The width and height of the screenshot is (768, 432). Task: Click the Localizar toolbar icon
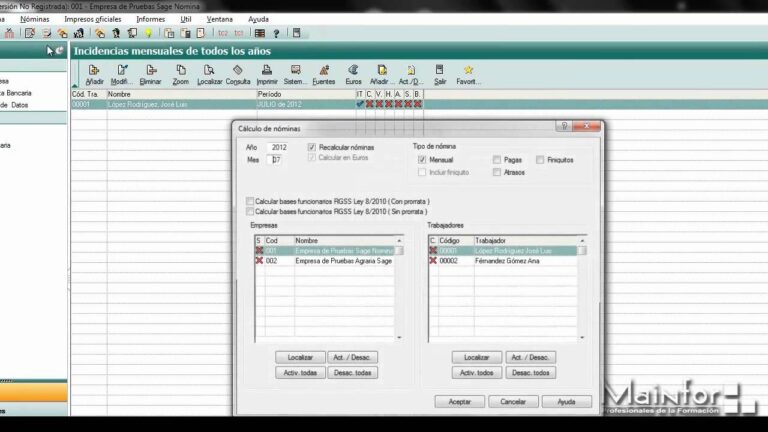point(210,74)
